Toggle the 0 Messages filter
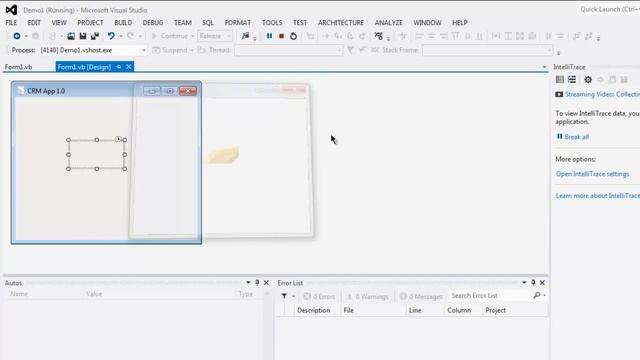Viewport: 640px width, 360px height. [421, 296]
